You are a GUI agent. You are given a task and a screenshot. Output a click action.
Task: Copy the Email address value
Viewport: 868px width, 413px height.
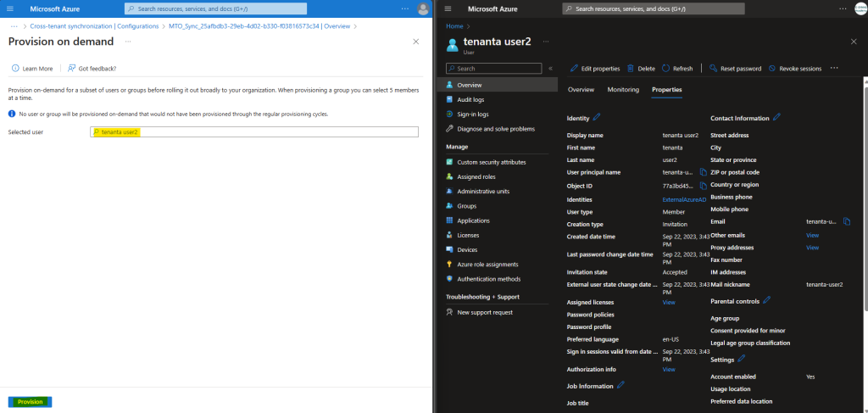(x=847, y=221)
